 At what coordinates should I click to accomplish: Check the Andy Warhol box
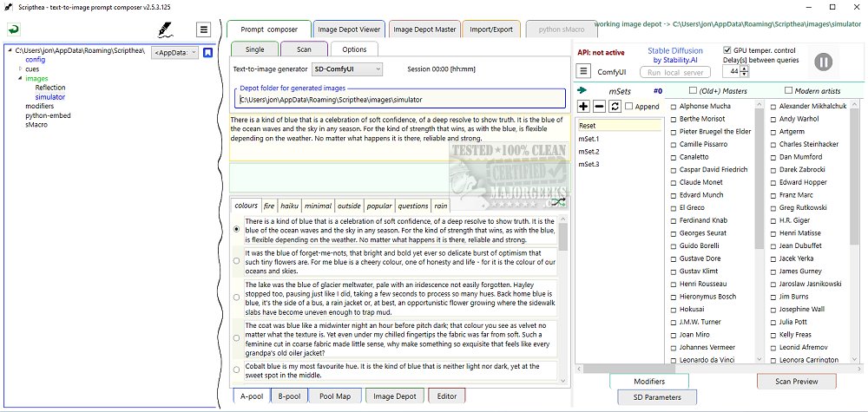(x=773, y=119)
